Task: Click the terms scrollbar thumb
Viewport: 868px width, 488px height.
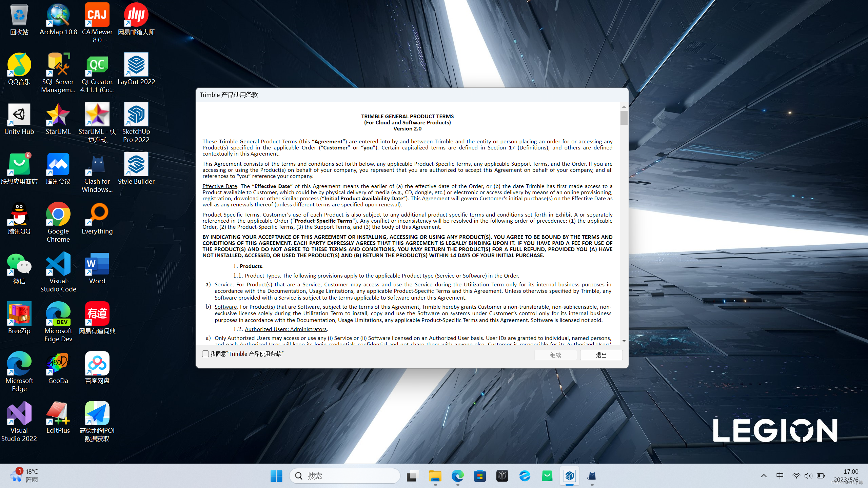Action: [x=624, y=118]
